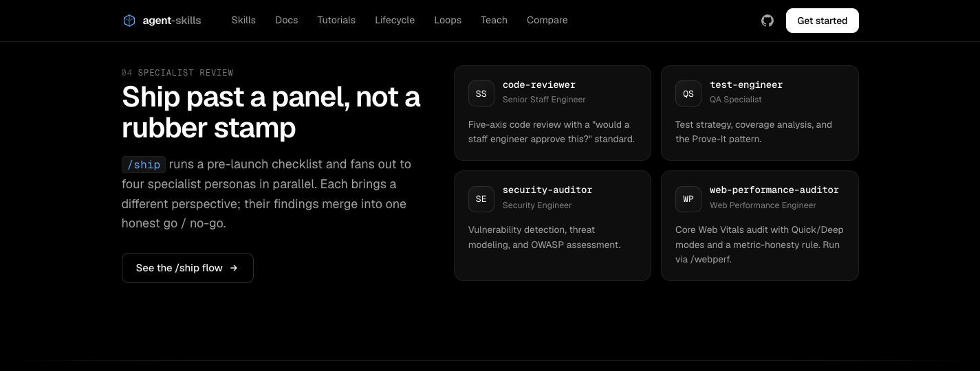Screen dimensions: 980x371
Task: Select the web-performance-auditor card title
Action: click(774, 190)
